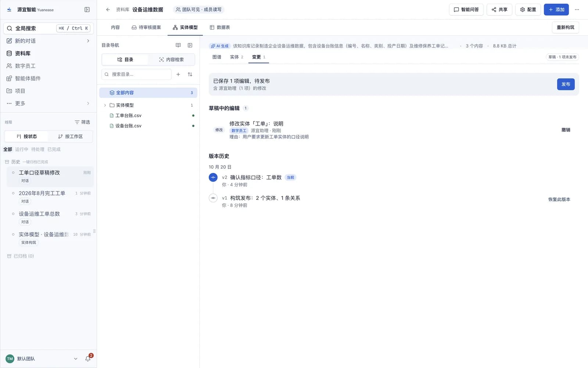Click the 共享 share button
Image resolution: width=588 pixels, height=368 pixels.
[499, 10]
